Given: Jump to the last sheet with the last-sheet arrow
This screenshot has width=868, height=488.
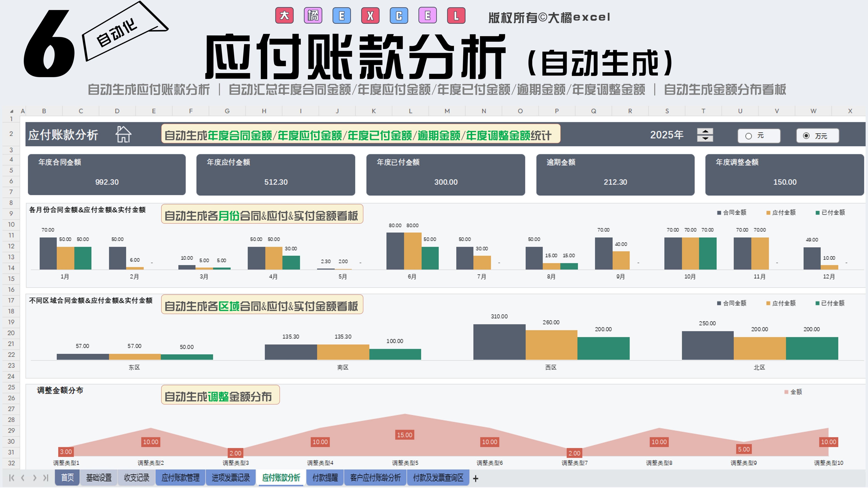Looking at the screenshot, I should [46, 478].
